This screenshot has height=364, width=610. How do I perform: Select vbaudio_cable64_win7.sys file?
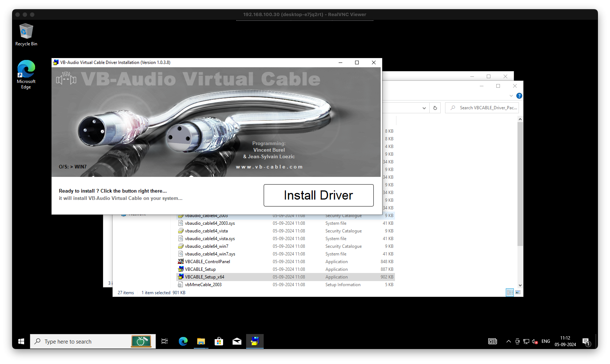pos(286,254)
